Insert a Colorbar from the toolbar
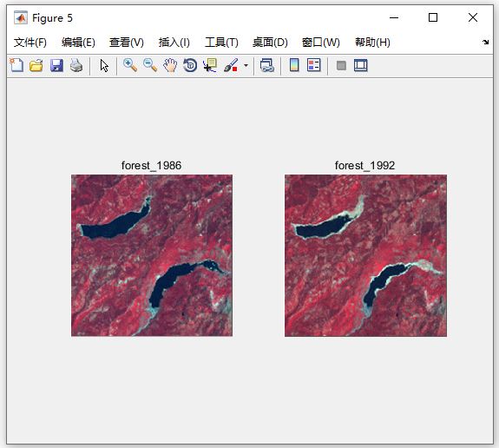This screenshot has width=499, height=448. coord(294,66)
